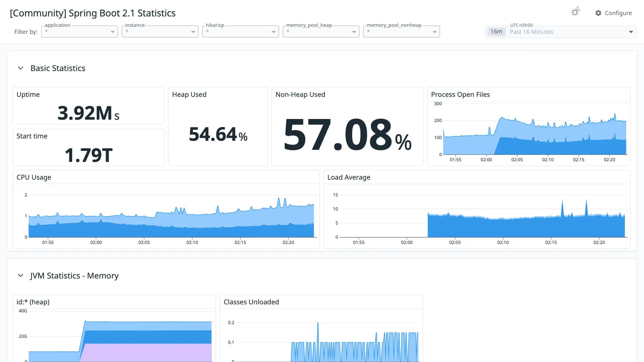Select the Non-Heap Used widget title

pos(300,95)
